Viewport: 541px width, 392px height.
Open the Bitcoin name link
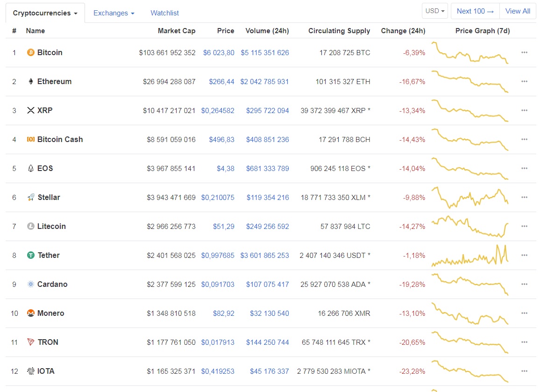tap(50, 52)
